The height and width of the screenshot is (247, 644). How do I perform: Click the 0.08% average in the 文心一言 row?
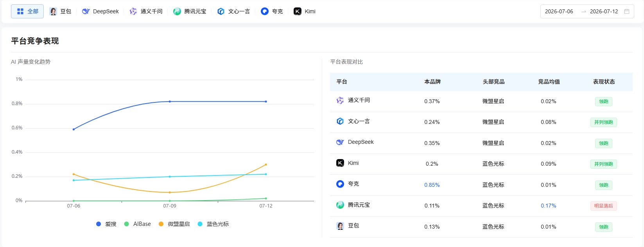549,122
